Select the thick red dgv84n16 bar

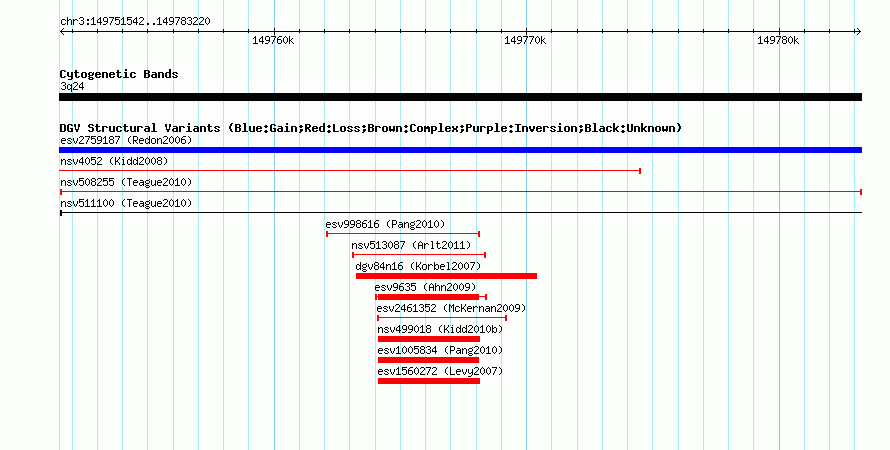click(x=446, y=276)
